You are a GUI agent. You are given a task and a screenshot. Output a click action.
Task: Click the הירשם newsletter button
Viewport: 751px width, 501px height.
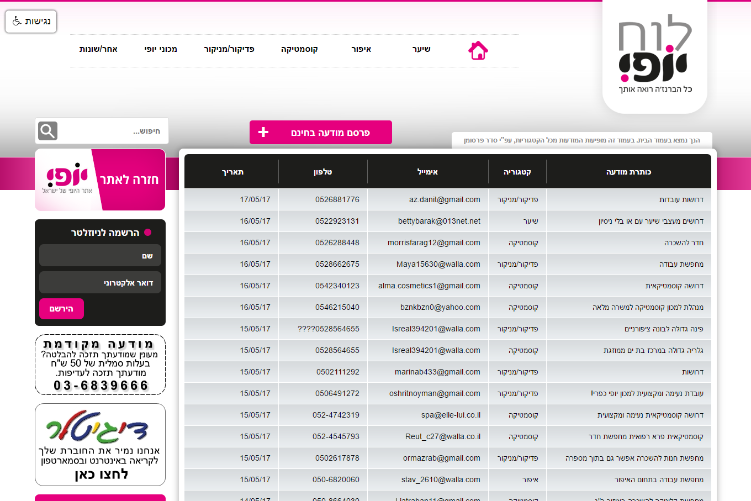(61, 309)
